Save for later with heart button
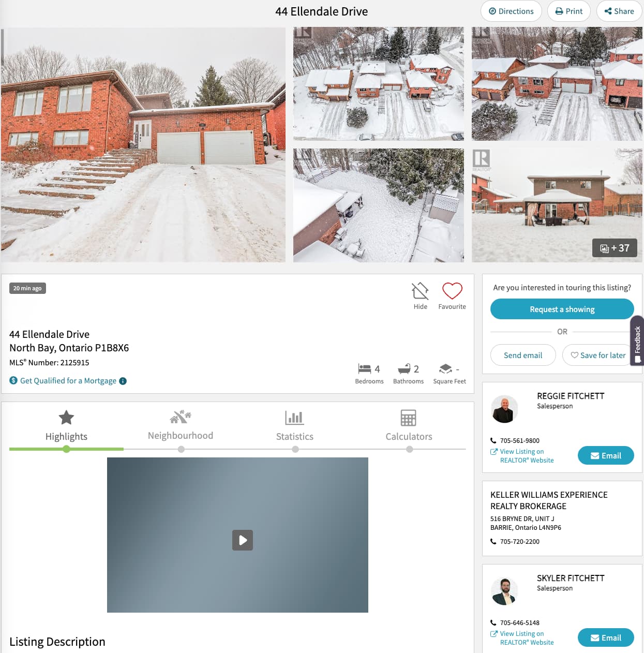Screen dimensions: 644x653 tap(598, 355)
